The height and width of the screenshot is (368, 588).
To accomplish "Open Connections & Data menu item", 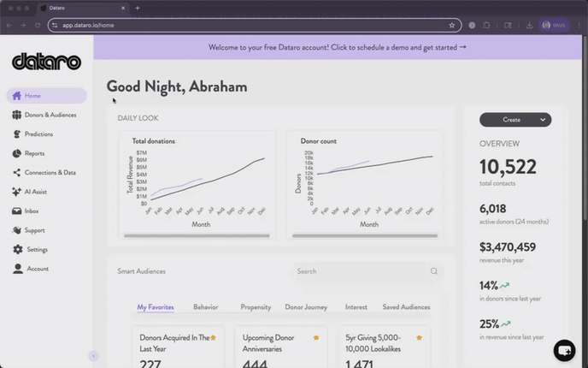I will (46, 172).
